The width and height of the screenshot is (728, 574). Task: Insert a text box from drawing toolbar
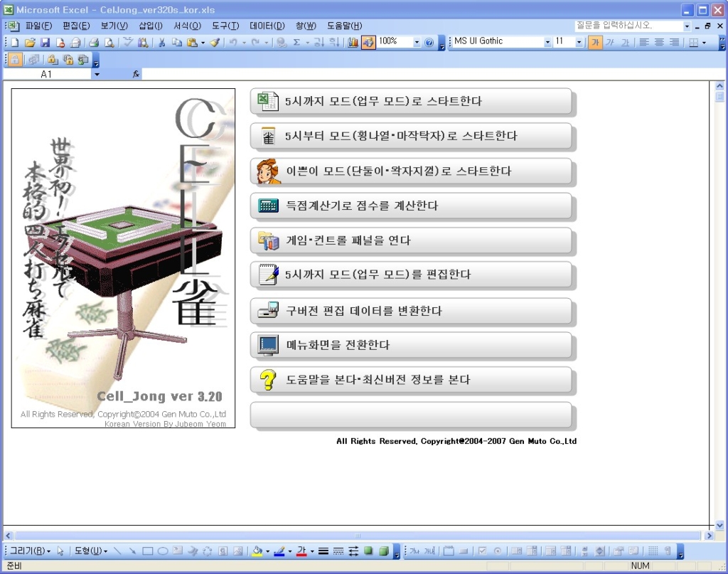tap(178, 551)
